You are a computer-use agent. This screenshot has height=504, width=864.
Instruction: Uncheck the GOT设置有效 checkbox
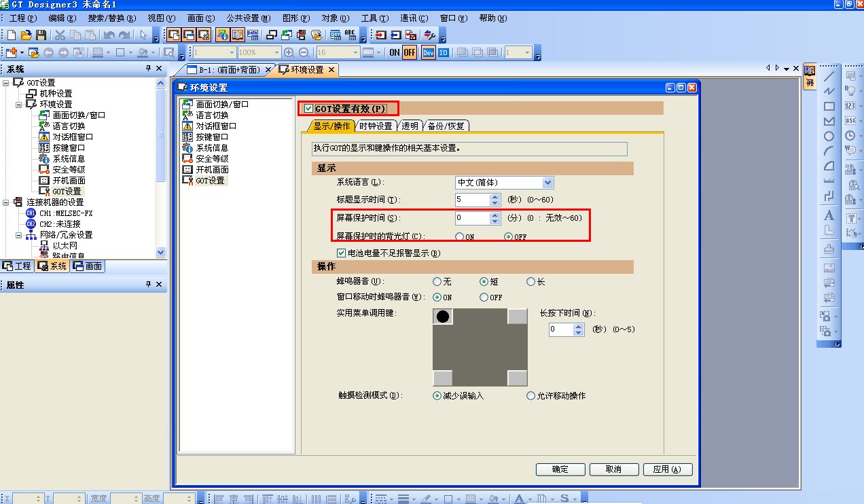click(x=309, y=109)
